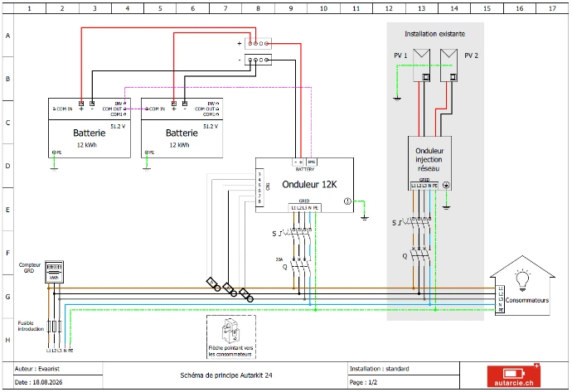Click the first current transformer on line L1
Screen dimensions: 572x392
[x=213, y=284]
